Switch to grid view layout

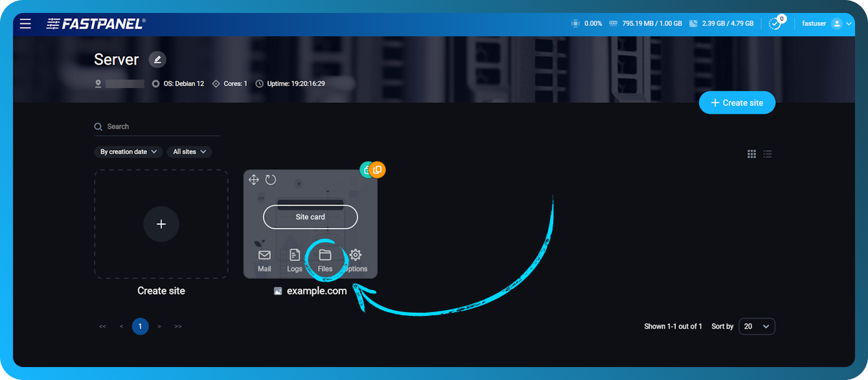click(x=751, y=154)
